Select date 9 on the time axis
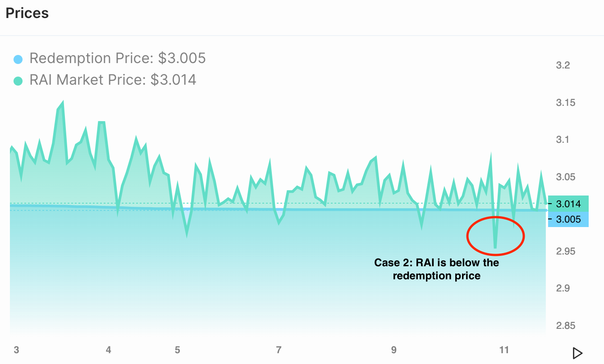Screen dimensions: 604x364 pos(394,350)
